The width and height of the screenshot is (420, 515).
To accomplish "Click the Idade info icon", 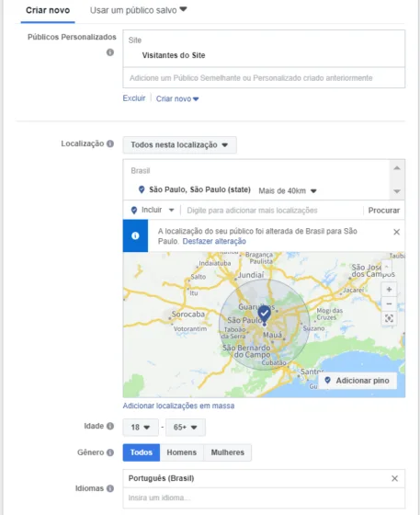I will point(110,426).
